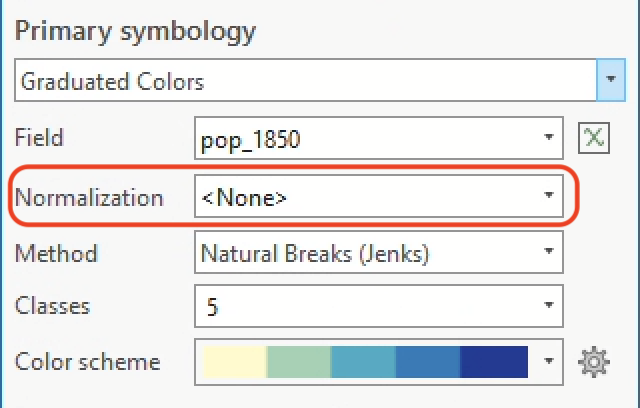The image size is (640, 408).
Task: Click the Graduated Colors text box
Action: pyautogui.click(x=300, y=80)
